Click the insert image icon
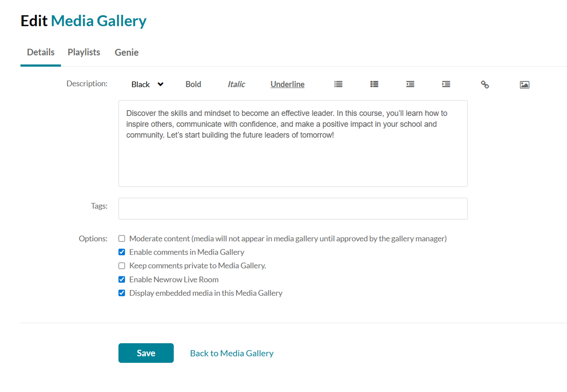Viewport: 567px width, 392px height. (x=524, y=85)
